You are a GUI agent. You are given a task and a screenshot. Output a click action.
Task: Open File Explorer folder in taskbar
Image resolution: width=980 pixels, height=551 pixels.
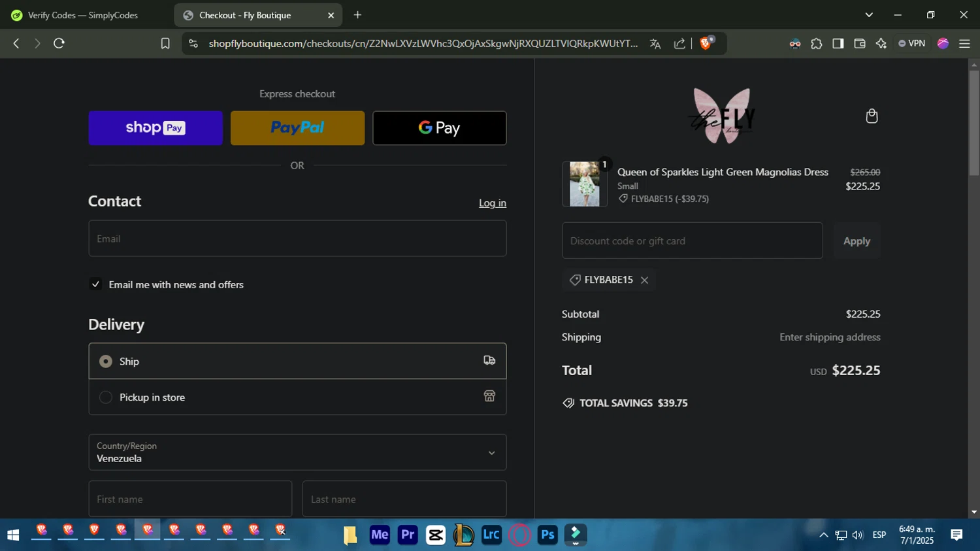pos(351,535)
